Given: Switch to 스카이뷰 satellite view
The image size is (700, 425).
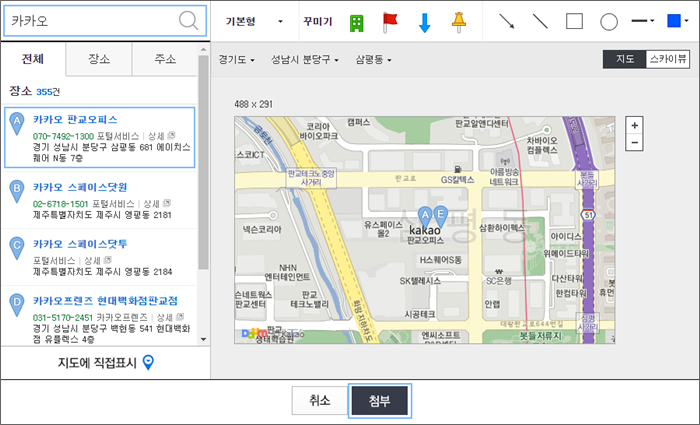Looking at the screenshot, I should 668,59.
